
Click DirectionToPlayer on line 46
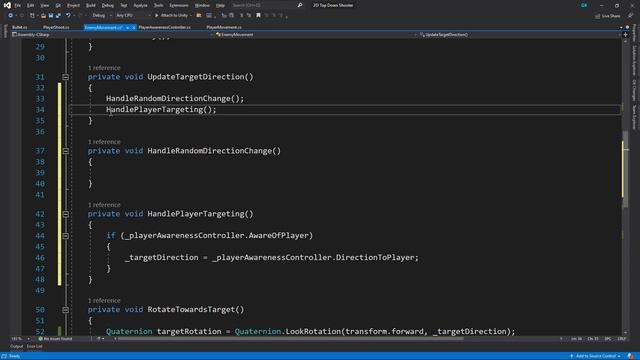pos(375,258)
